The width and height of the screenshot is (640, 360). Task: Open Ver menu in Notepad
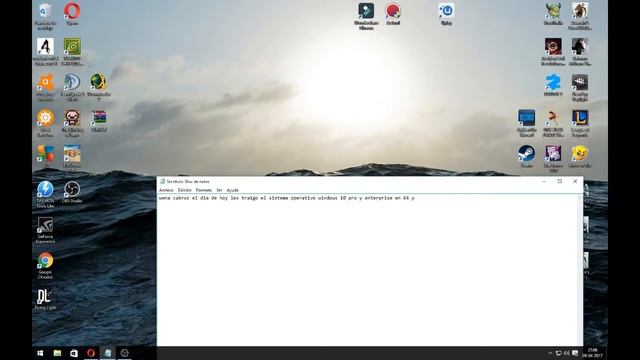[x=219, y=190]
